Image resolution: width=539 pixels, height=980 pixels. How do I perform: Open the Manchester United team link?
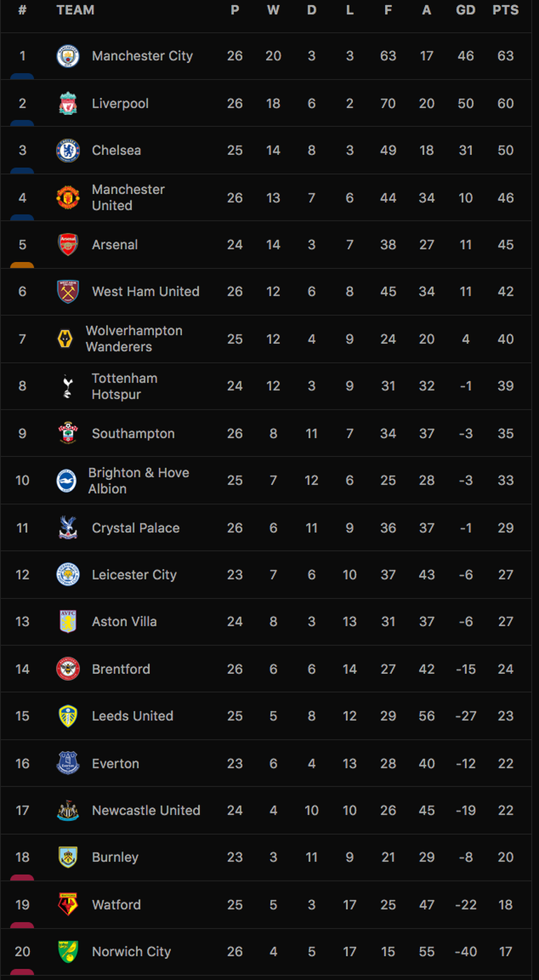tap(128, 198)
